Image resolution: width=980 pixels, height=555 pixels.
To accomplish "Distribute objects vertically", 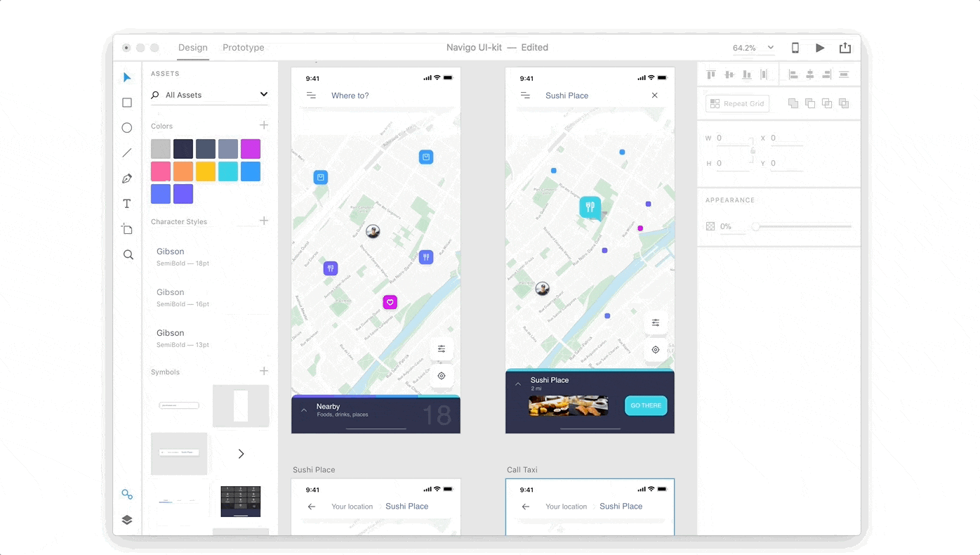I will (844, 74).
